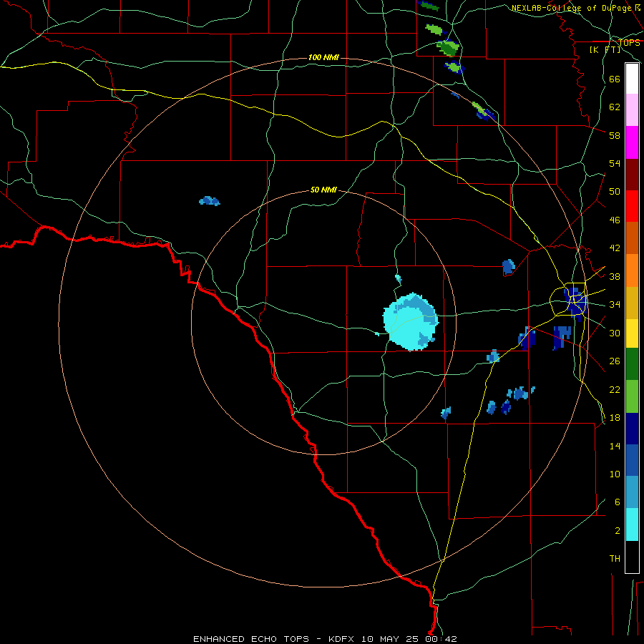This screenshot has height=644, width=644.
Task: Click the bright red legend band
Action: (x=632, y=206)
